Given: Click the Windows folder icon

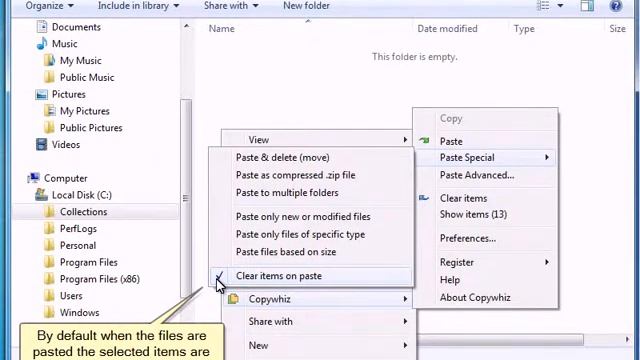Looking at the screenshot, I should [x=49, y=312].
